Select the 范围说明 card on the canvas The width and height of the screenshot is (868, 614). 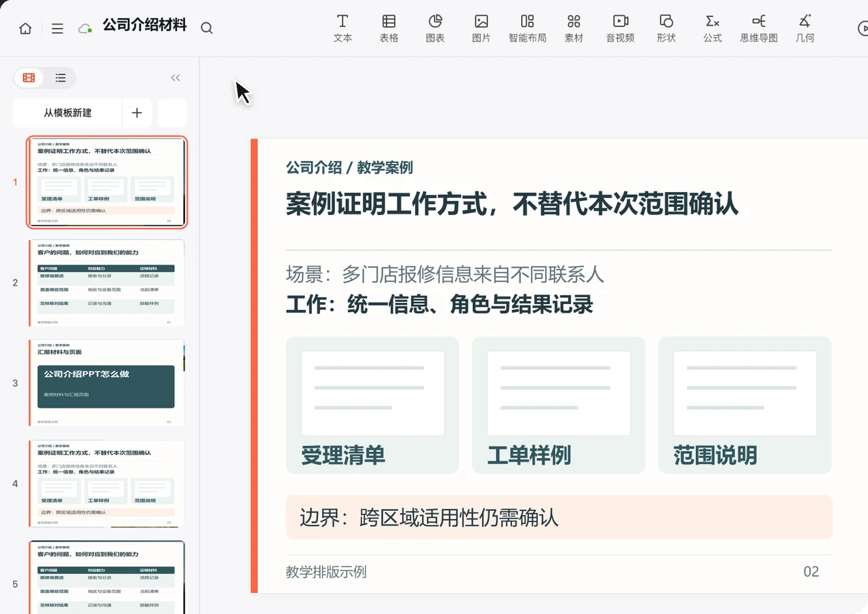click(x=745, y=405)
